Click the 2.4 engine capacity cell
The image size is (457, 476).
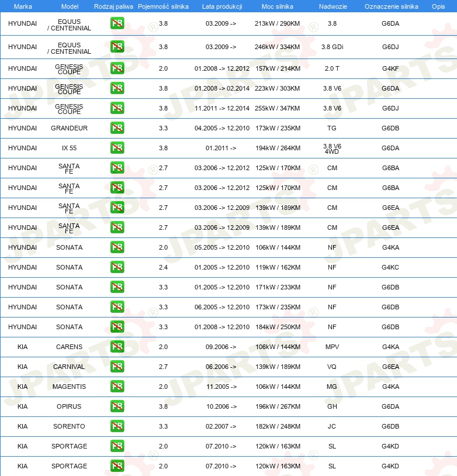pos(163,267)
